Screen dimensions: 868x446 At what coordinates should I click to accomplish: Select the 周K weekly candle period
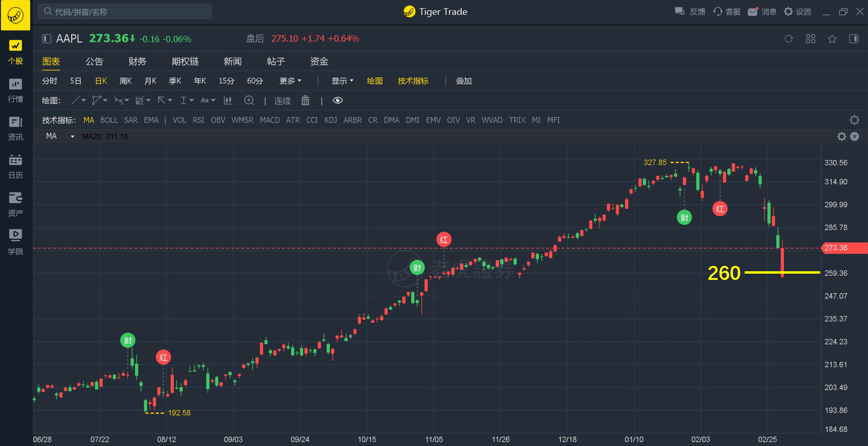click(x=125, y=81)
